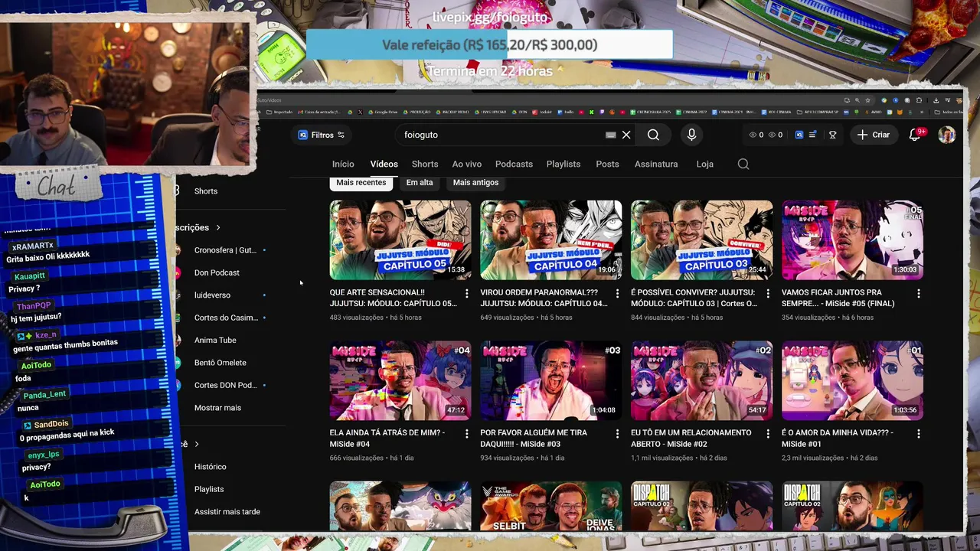The width and height of the screenshot is (980, 551).
Task: Open options menu for 'VIROU ORDEM PARANORMAL' video
Action: point(617,293)
